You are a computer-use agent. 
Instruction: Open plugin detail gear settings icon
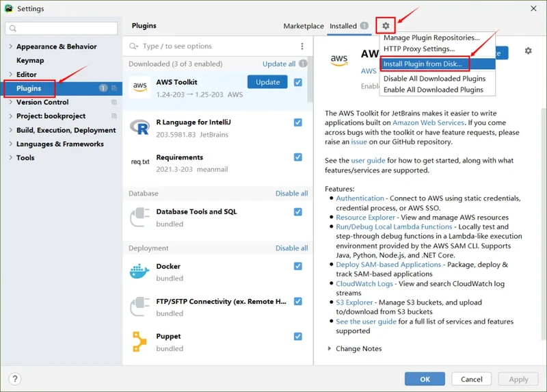[x=528, y=51]
